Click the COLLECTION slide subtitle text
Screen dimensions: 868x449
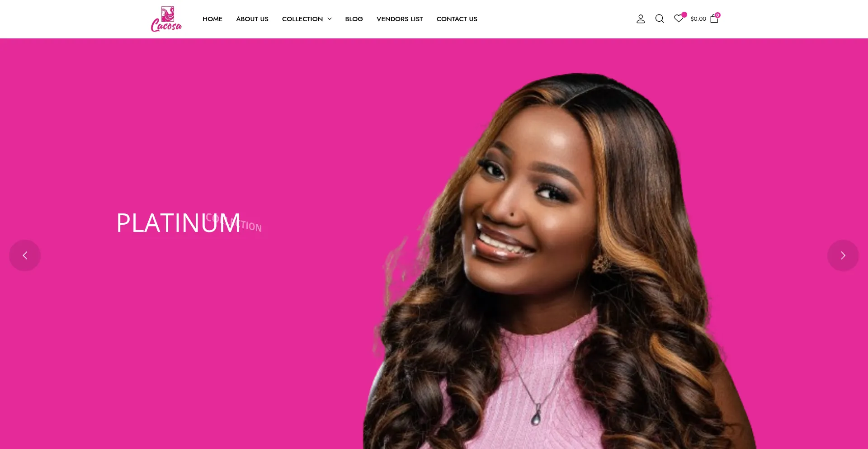click(234, 222)
